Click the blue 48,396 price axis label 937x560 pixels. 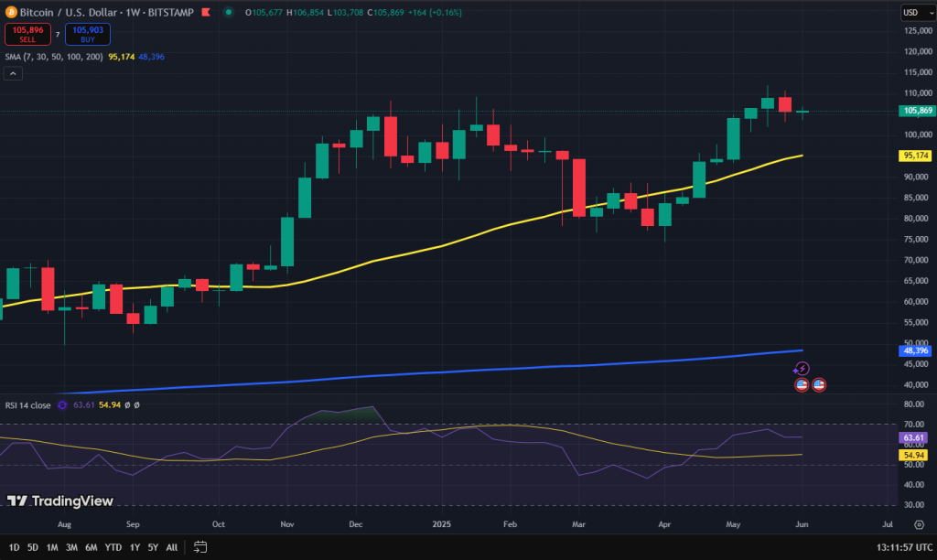point(915,350)
